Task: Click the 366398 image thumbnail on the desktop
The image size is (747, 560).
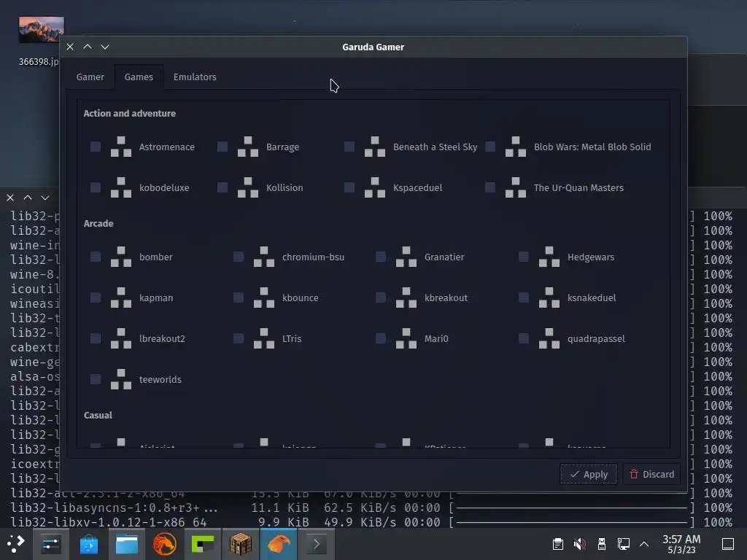Action: point(42,29)
